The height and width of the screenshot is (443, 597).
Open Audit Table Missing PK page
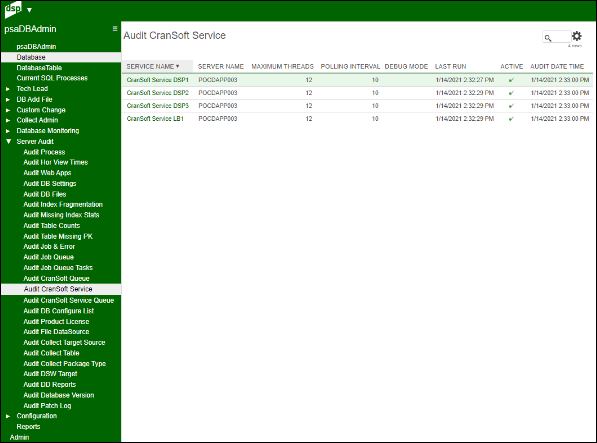58,236
